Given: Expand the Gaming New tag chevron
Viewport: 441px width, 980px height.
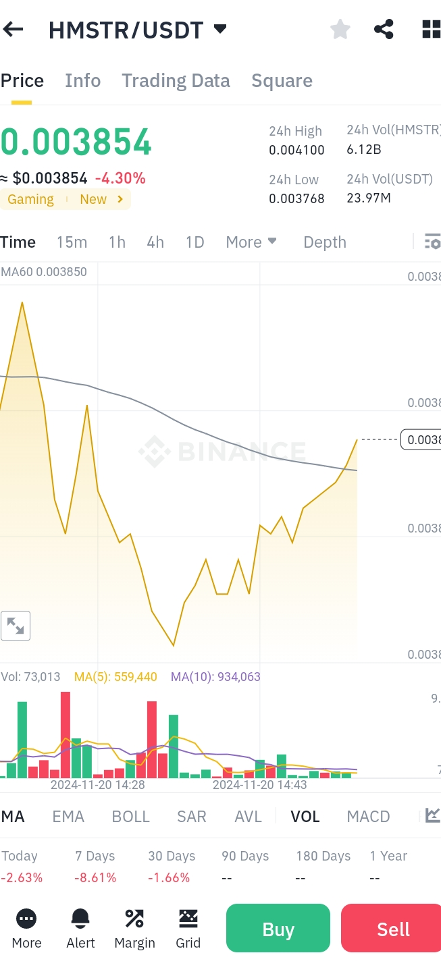Looking at the screenshot, I should coord(120,199).
